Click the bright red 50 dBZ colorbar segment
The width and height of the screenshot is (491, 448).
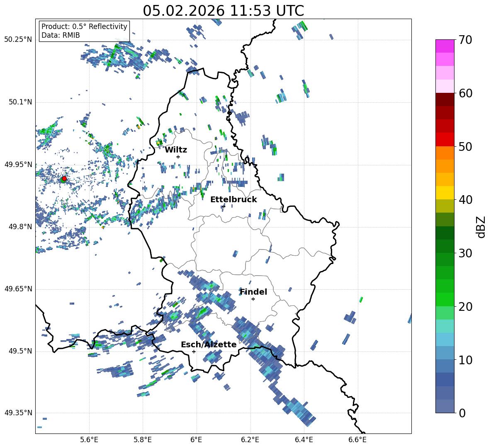coord(445,140)
